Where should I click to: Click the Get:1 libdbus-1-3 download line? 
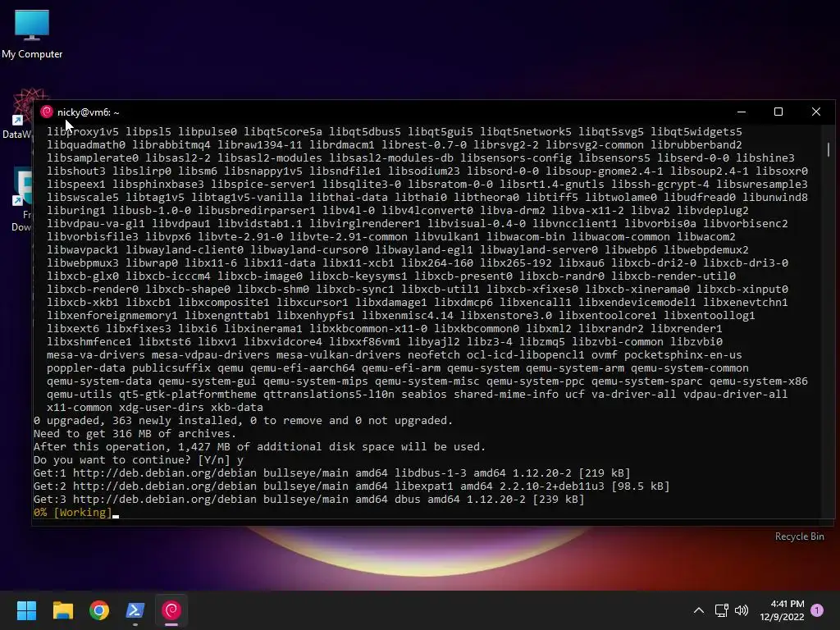(x=331, y=473)
